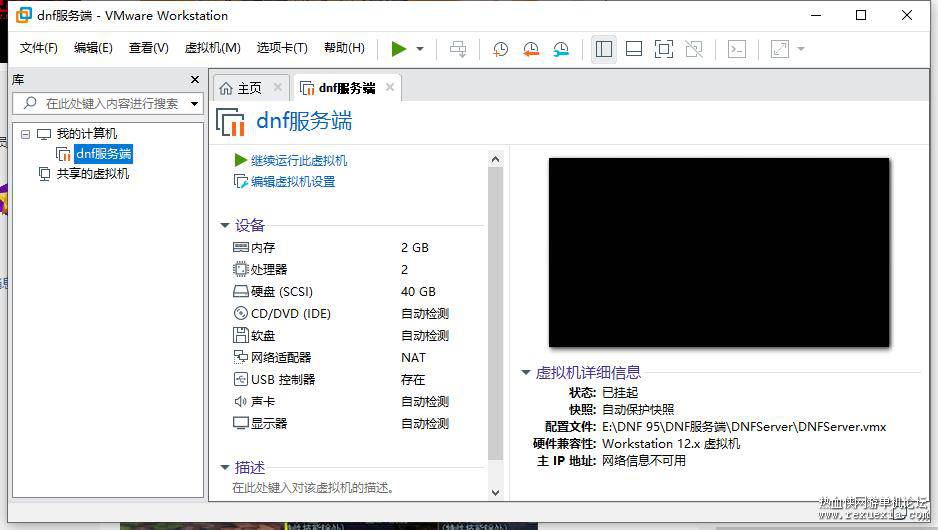Open the library search dropdown arrow
This screenshot has width=938, height=530.
(194, 104)
